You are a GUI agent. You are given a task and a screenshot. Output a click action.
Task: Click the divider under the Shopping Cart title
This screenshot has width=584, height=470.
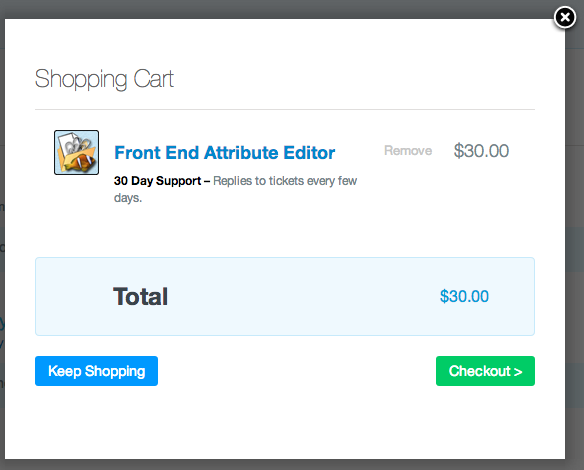[x=285, y=109]
